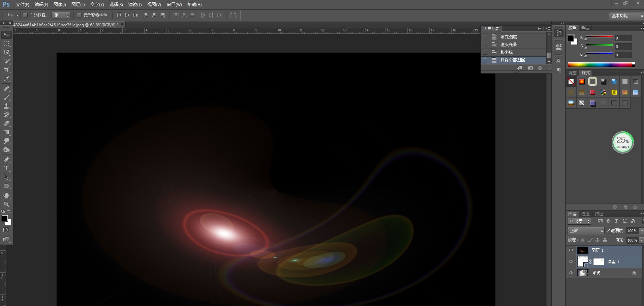Open the 基本功能 workspace dropdown
The image size is (644, 306).
[x=626, y=16]
